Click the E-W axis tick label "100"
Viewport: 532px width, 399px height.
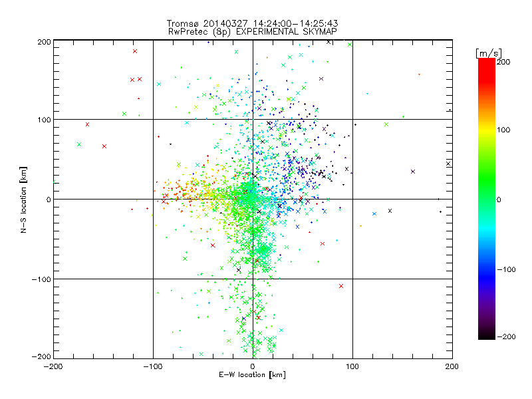tap(352, 367)
